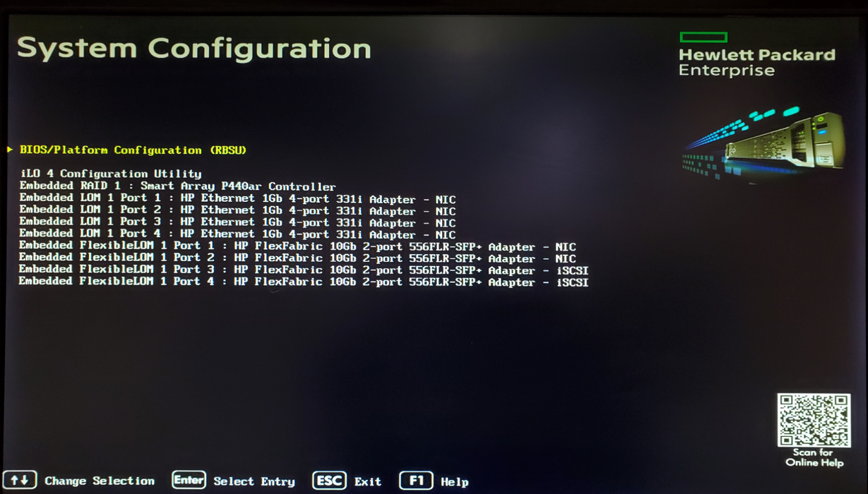Open FlexibleLOM 1 Port 1 NIC entry
Screen dimensions: 868x494
tap(297, 246)
